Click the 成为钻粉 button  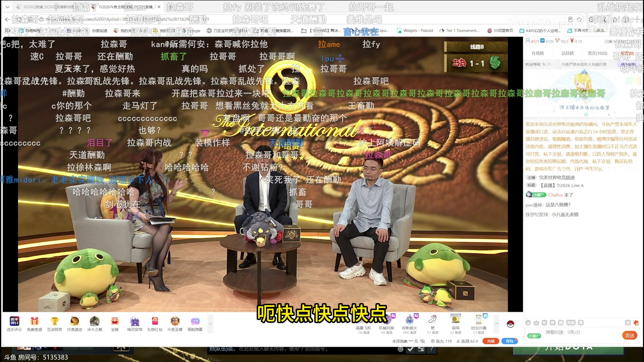coord(629,64)
